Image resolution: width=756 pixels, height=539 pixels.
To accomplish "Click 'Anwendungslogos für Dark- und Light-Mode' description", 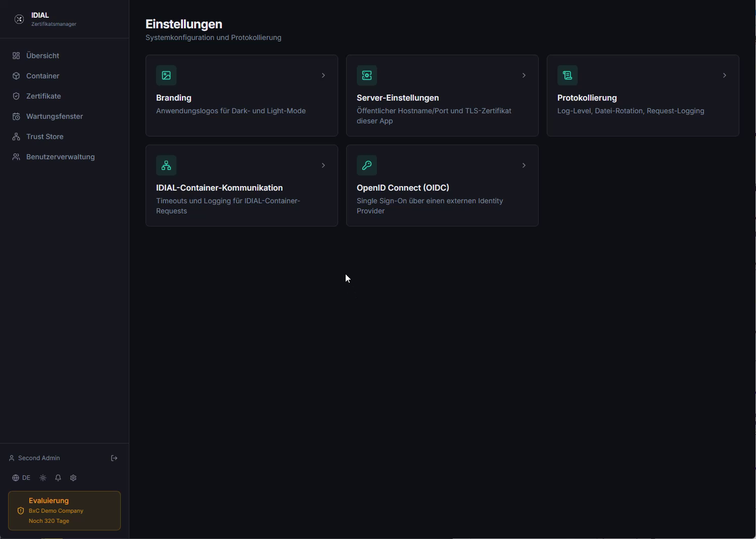I will [x=231, y=111].
